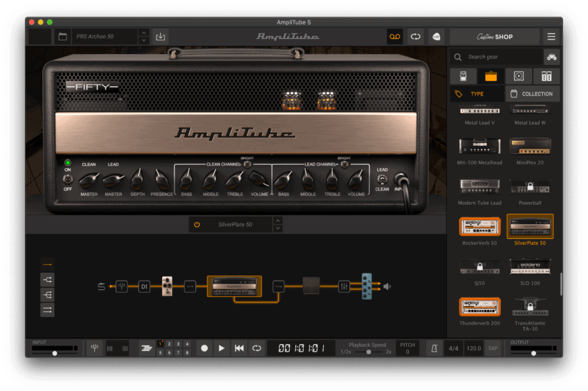The image size is (588, 391).
Task: Click the input cable icon in chain
Action: tap(101, 287)
